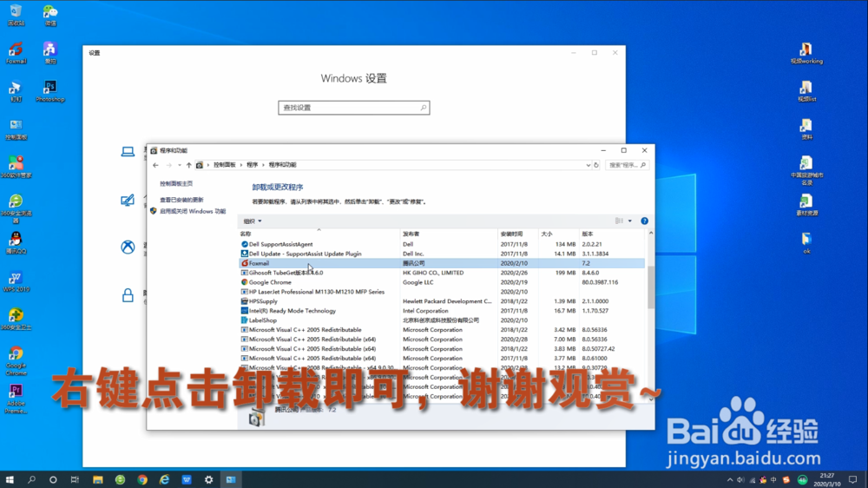Screen dimensions: 868x488
Task: Open Internet Explorer from the taskbar
Action: click(164, 479)
